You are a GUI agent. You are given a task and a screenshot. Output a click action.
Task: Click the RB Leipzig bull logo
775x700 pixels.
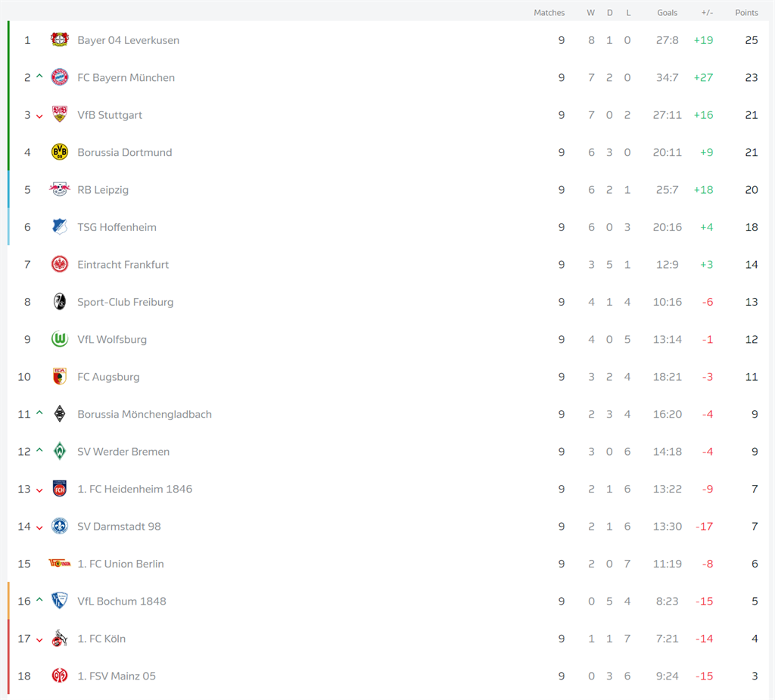(x=60, y=189)
